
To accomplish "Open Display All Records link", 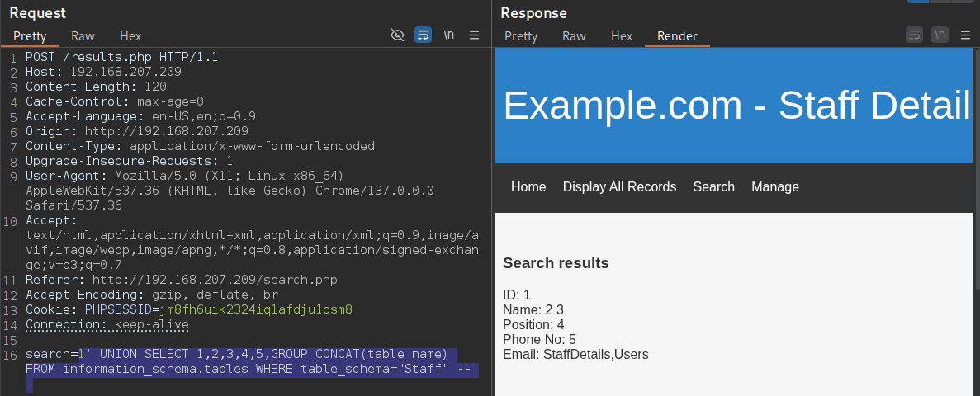I will tap(619, 186).
